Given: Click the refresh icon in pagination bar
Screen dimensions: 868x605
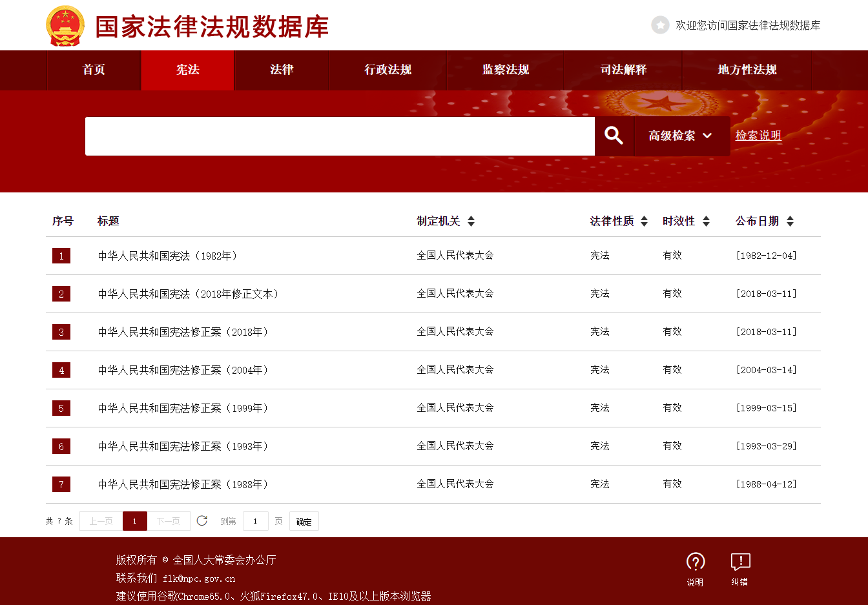Looking at the screenshot, I should point(202,520).
